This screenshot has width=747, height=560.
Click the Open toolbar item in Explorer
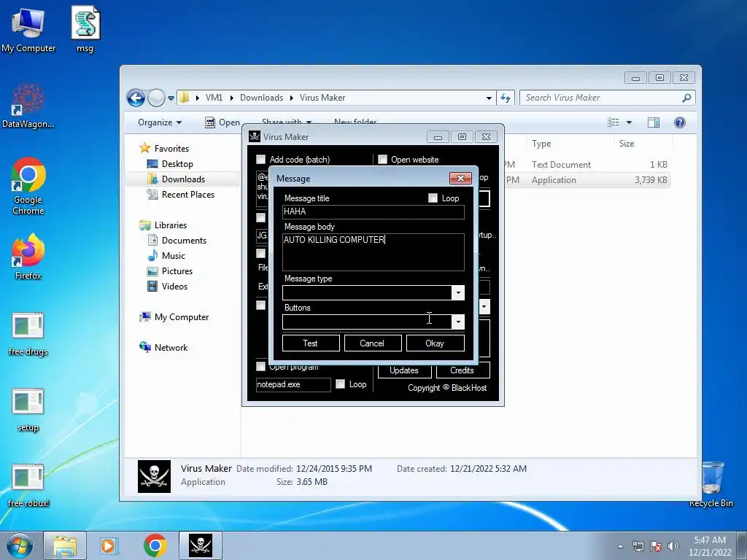(222, 122)
